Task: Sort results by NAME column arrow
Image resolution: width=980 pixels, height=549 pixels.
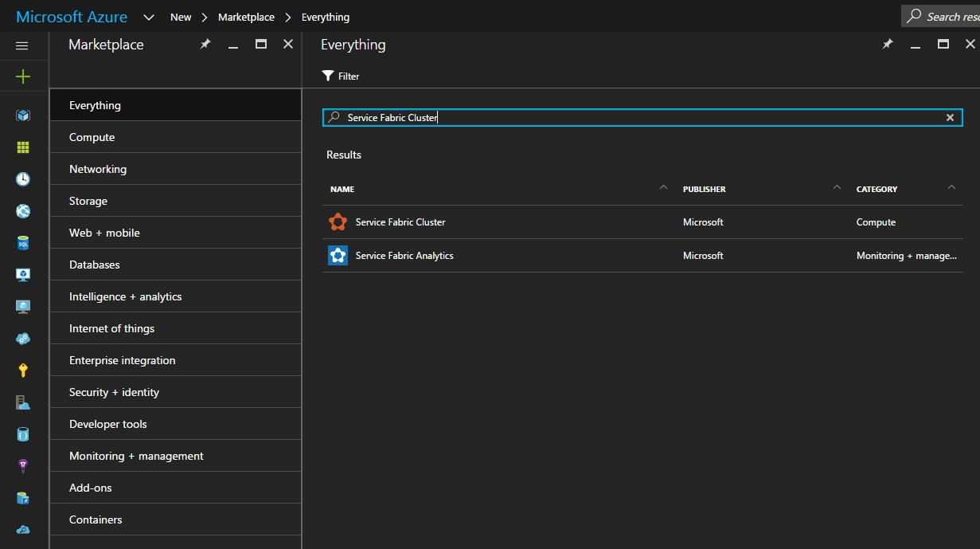Action: 663,188
